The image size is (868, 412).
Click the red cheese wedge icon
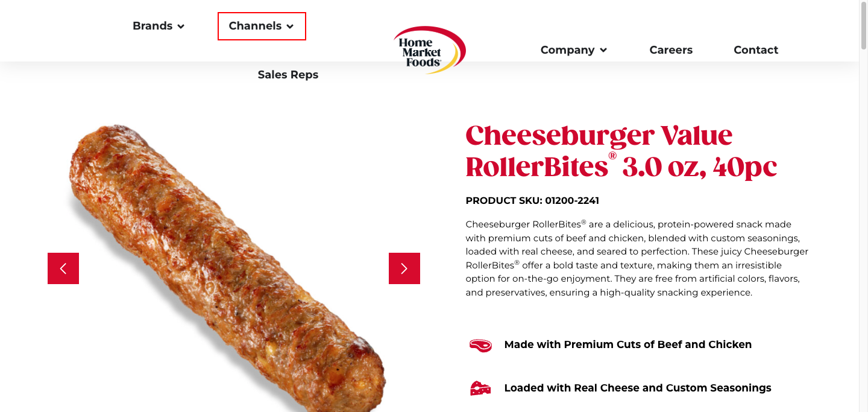click(x=480, y=388)
